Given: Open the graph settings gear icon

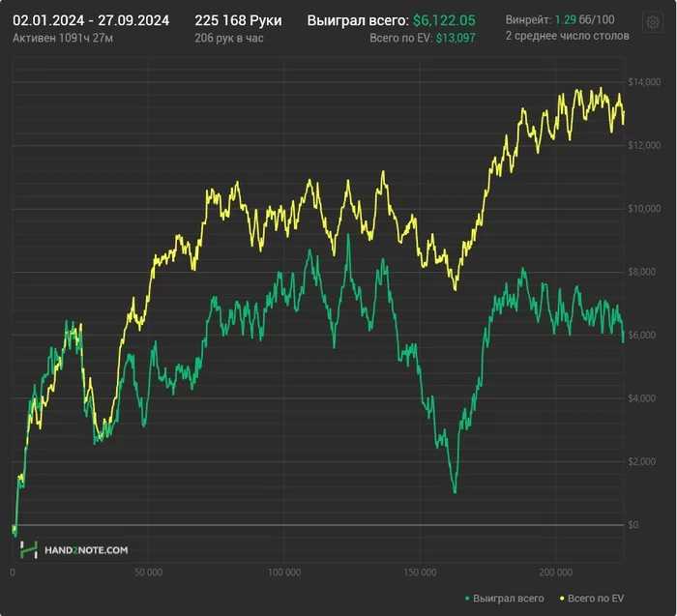Looking at the screenshot, I should [653, 22].
